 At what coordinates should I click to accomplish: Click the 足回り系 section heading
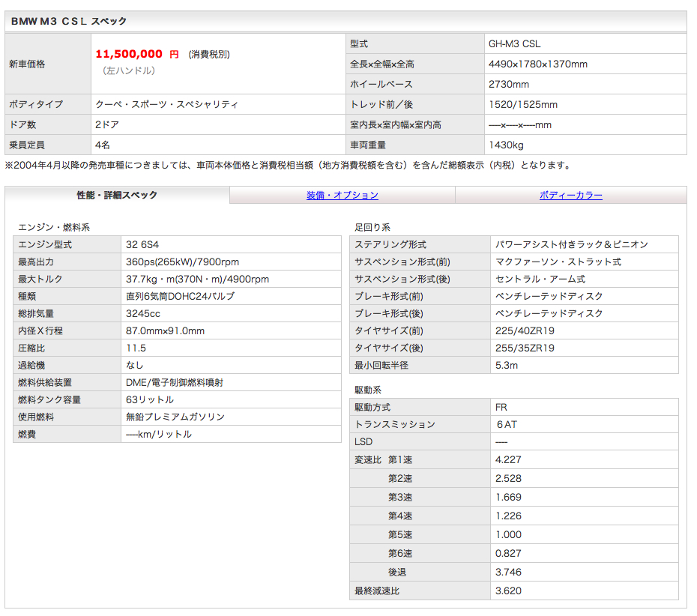pyautogui.click(x=372, y=227)
